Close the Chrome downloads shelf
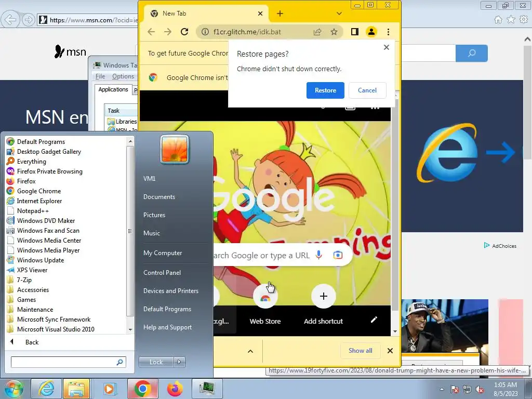Screen dimensions: 532x399 tap(390, 351)
